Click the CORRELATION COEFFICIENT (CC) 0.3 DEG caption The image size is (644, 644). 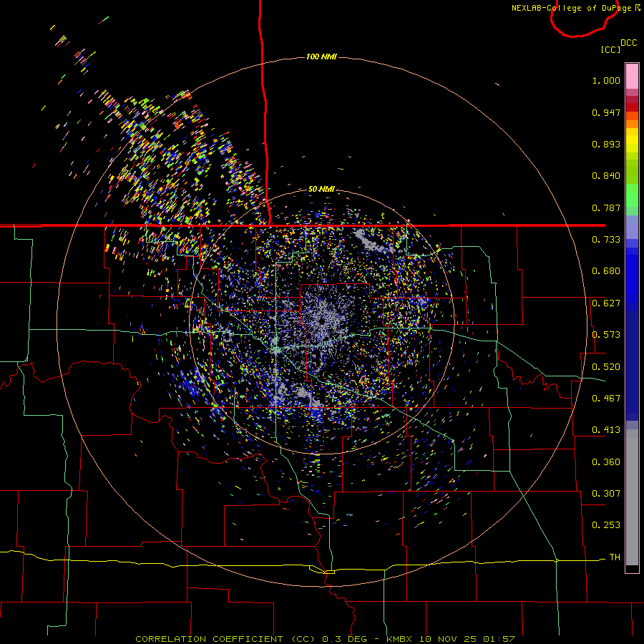[x=253, y=639]
